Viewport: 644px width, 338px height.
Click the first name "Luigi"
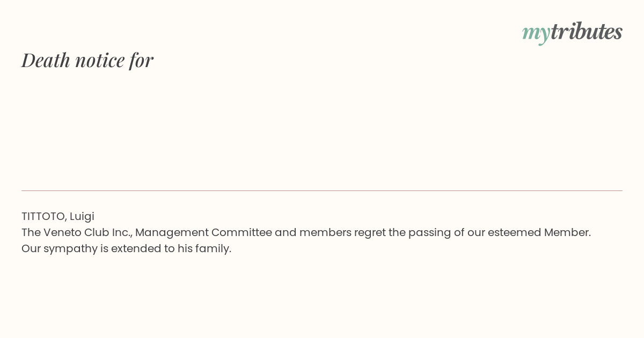tap(82, 216)
